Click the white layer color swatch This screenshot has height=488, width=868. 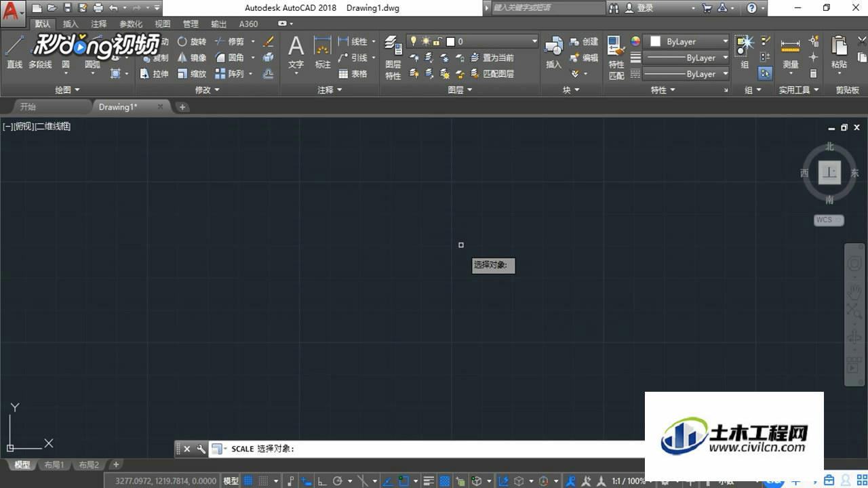coord(450,42)
